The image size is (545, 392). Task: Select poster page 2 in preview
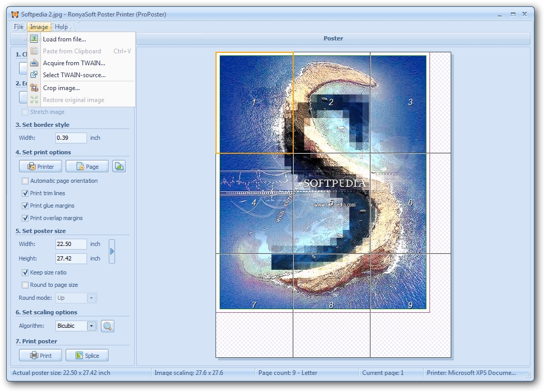332,103
